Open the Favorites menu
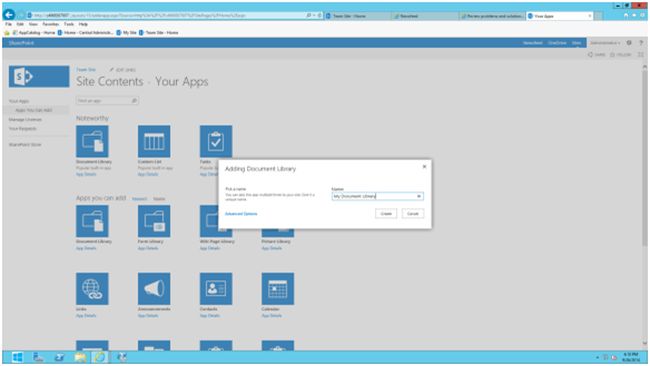Screen dimensions: 650x366 coord(51,24)
